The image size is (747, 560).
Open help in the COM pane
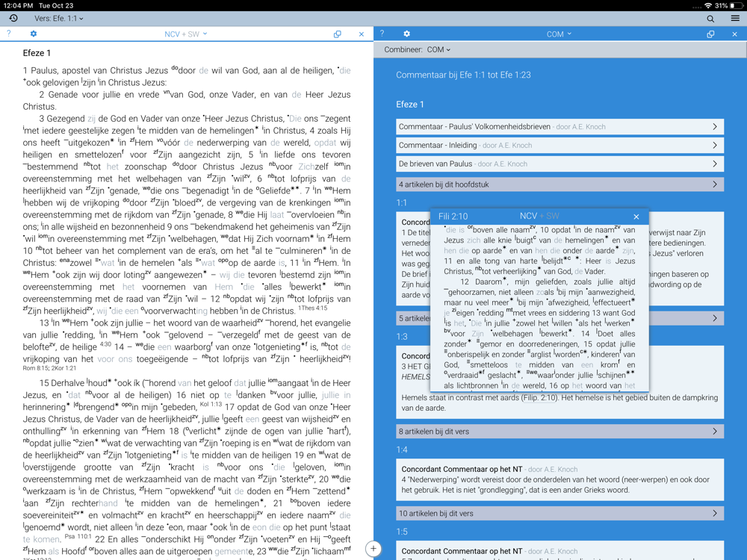click(x=382, y=34)
